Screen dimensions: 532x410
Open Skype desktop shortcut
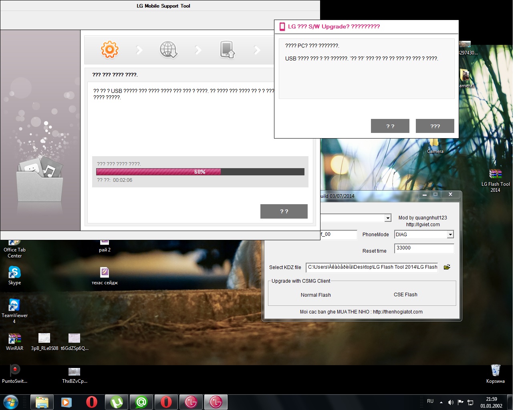coord(14,273)
